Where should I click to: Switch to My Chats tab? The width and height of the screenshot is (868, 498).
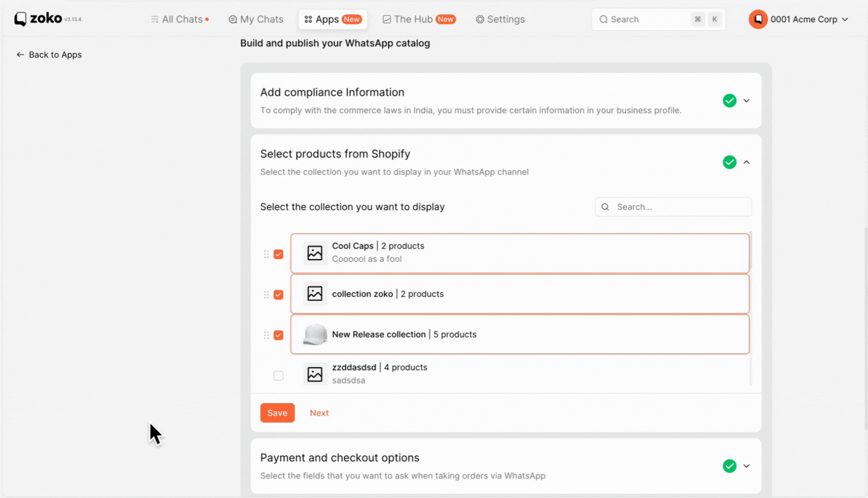coord(256,19)
